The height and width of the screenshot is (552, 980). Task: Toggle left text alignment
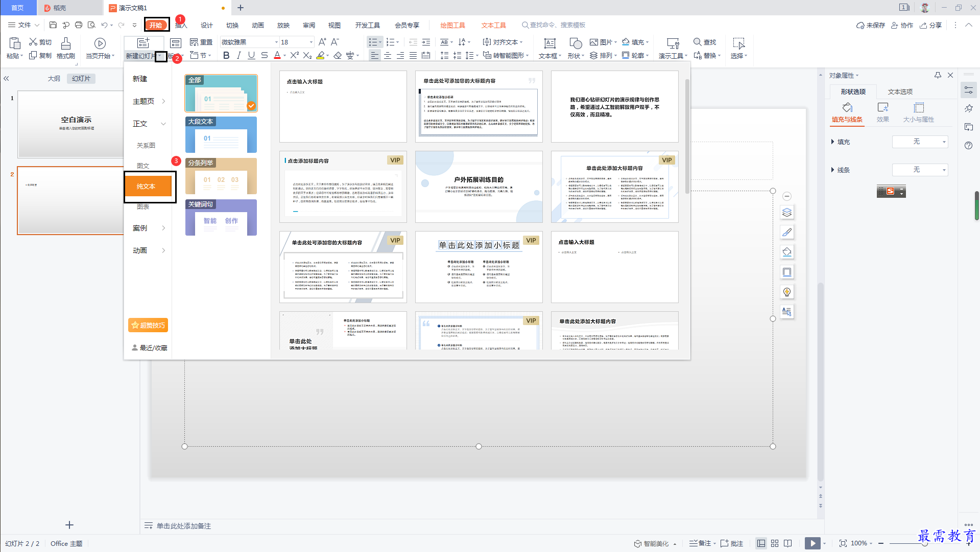[375, 55]
